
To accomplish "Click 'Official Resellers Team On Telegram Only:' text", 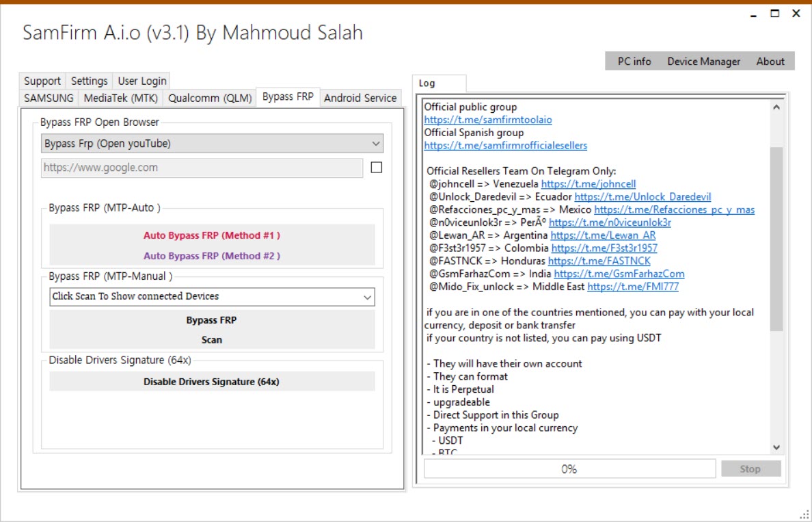I will 522,171.
